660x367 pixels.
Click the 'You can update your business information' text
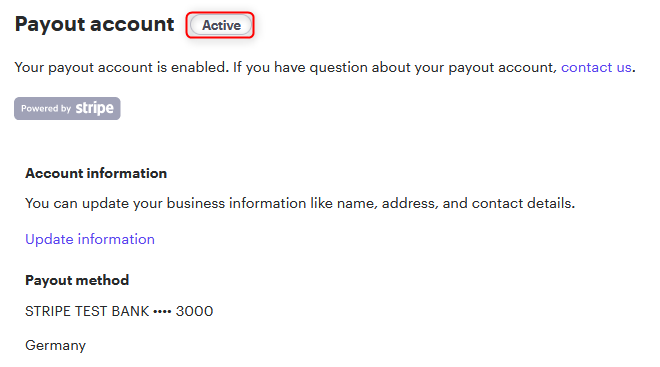(166, 204)
